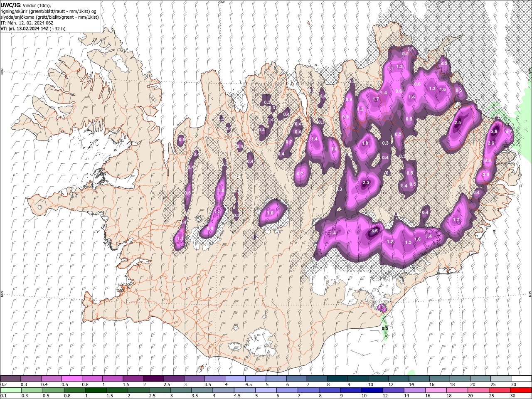Click the bright pink 0.5 swatch in snow legend
The image size is (532, 399).
tap(71, 379)
